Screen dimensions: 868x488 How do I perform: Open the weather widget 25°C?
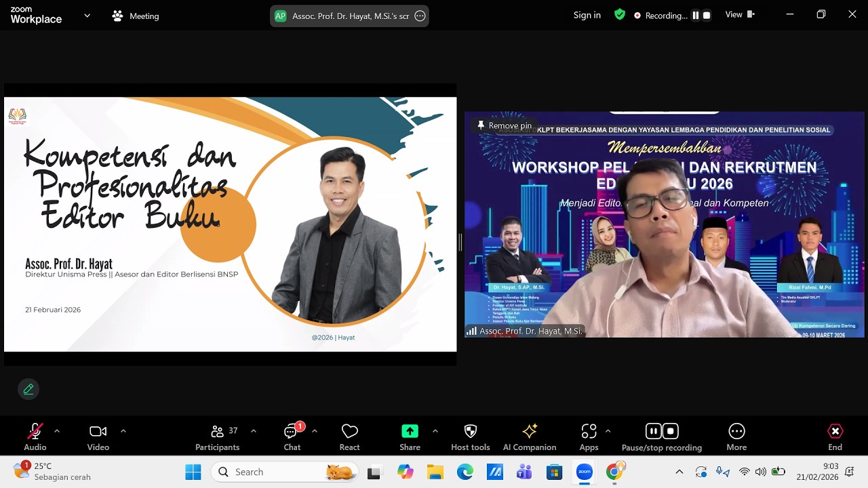(x=52, y=471)
